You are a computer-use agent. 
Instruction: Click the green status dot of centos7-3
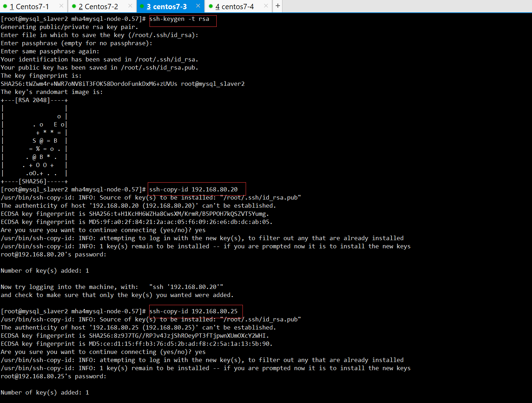click(142, 6)
